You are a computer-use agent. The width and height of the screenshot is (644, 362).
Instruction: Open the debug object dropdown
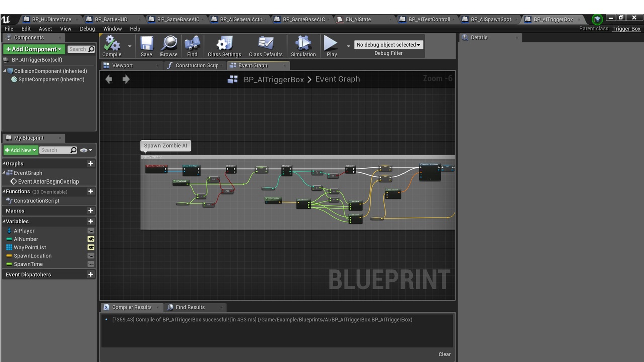pyautogui.click(x=388, y=45)
